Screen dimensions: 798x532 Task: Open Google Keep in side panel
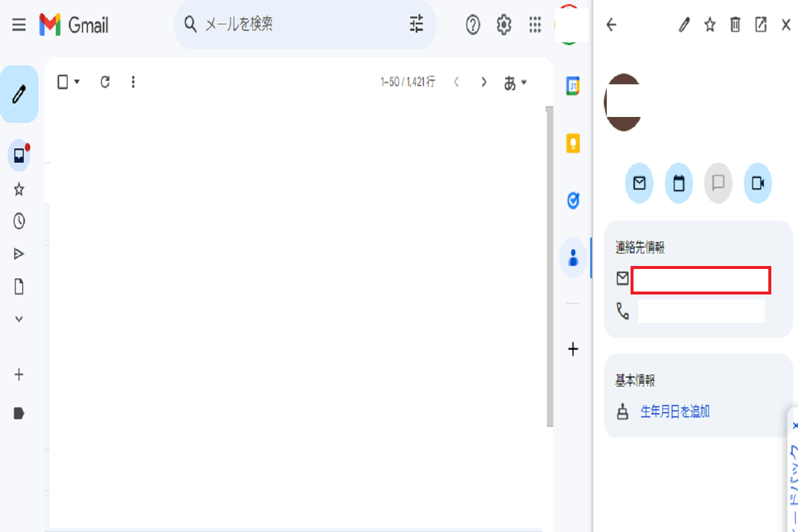tap(573, 143)
